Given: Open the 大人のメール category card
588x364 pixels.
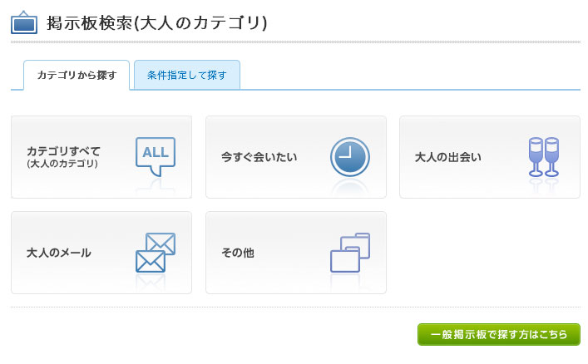Looking at the screenshot, I should (101, 253).
